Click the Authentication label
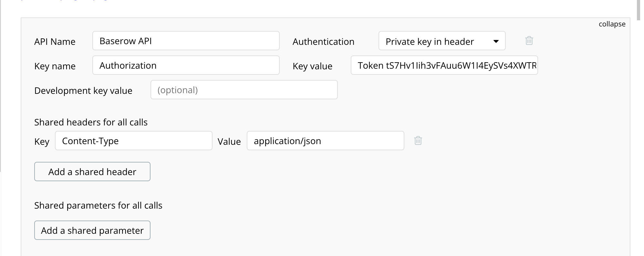 (323, 41)
